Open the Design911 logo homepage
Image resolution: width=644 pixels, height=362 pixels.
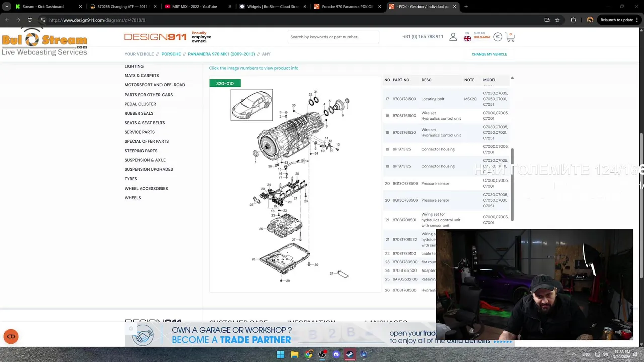tap(155, 37)
